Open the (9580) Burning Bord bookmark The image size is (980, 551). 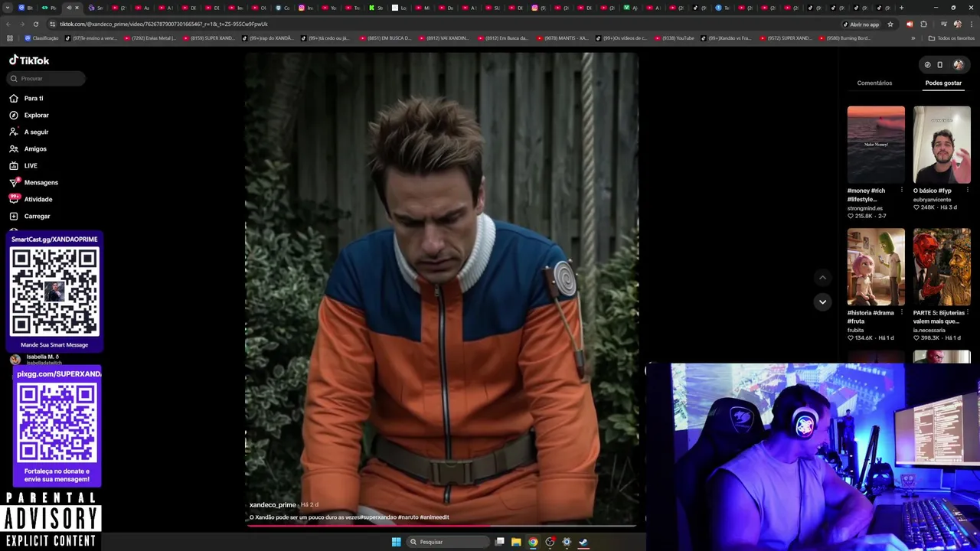tap(844, 38)
